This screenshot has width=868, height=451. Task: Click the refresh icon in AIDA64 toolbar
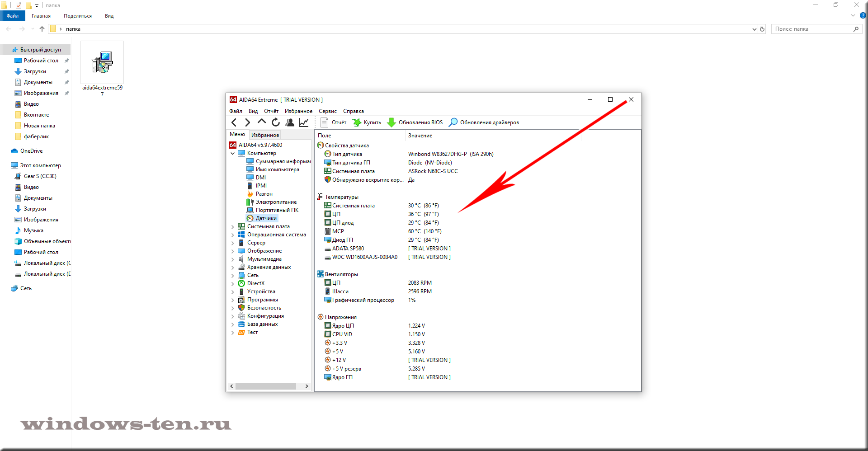pos(276,122)
